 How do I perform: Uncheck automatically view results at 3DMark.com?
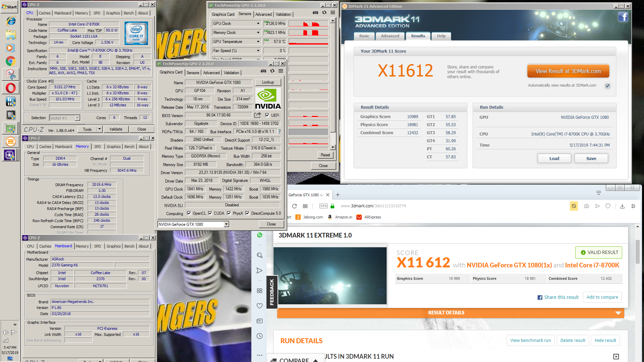coord(607,86)
